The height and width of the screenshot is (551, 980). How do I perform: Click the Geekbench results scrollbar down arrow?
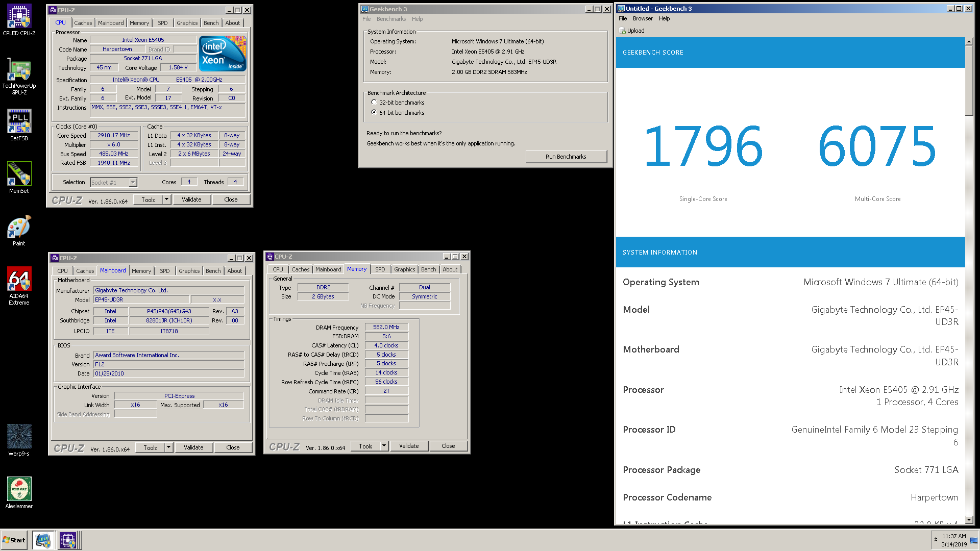point(969,520)
